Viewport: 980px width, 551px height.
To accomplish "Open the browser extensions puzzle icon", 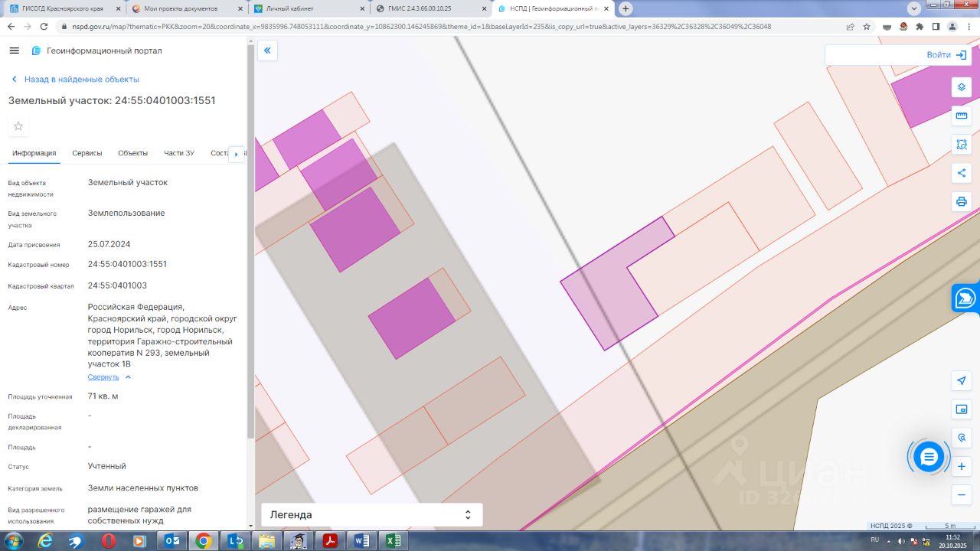I will pos(919,26).
